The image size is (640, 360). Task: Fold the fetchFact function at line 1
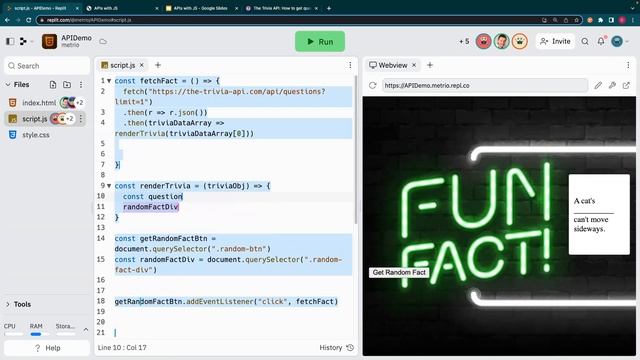coord(109,81)
